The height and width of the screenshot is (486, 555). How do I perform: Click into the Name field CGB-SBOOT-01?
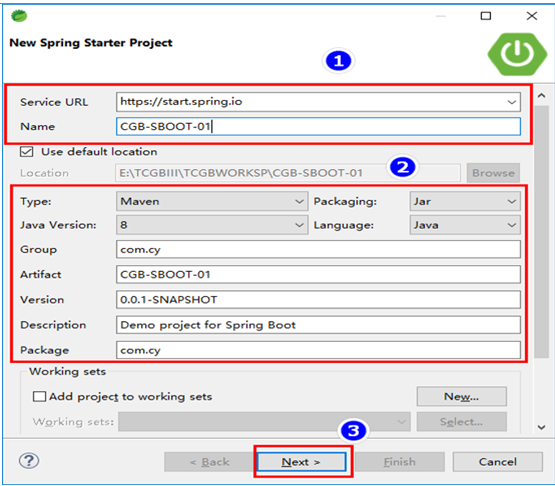318,126
